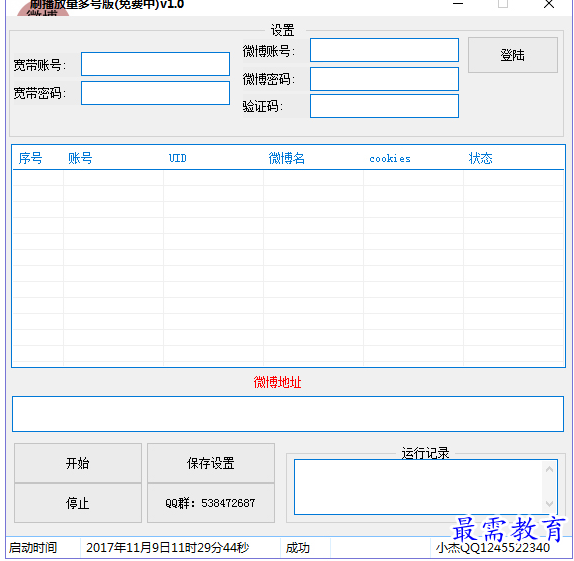
Task: Click the 登陆 login button
Action: coord(512,55)
